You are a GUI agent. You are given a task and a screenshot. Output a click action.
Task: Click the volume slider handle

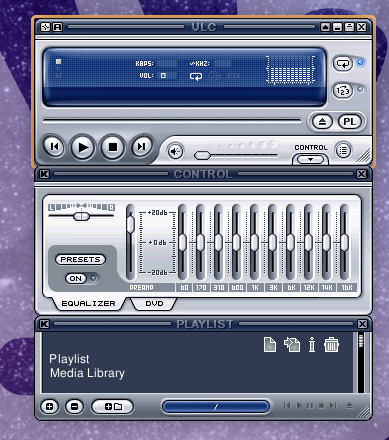coord(202,155)
